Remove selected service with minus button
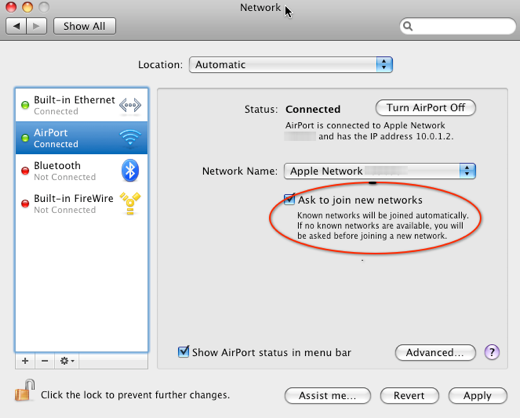 point(45,361)
